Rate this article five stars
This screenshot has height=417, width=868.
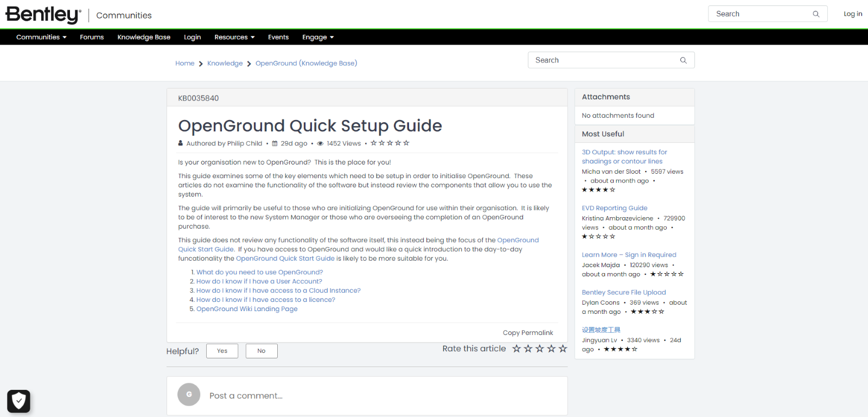(x=563, y=349)
